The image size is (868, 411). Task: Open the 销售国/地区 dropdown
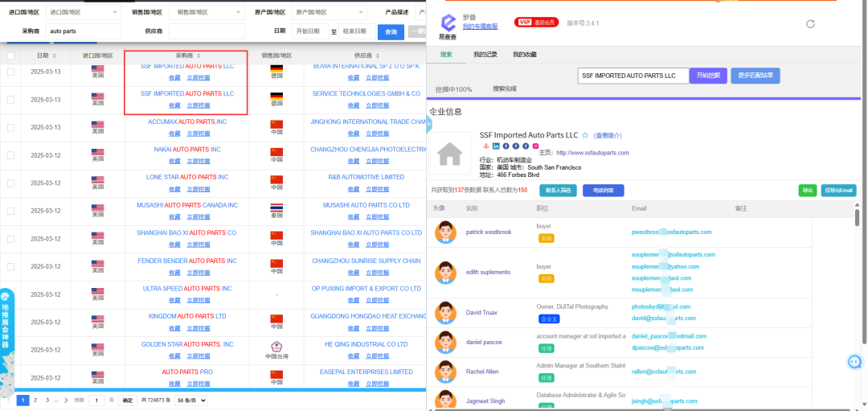tap(207, 11)
